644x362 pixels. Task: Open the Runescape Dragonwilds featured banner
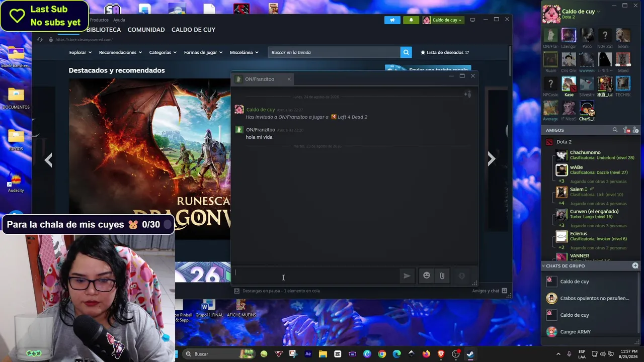pyautogui.click(x=150, y=159)
